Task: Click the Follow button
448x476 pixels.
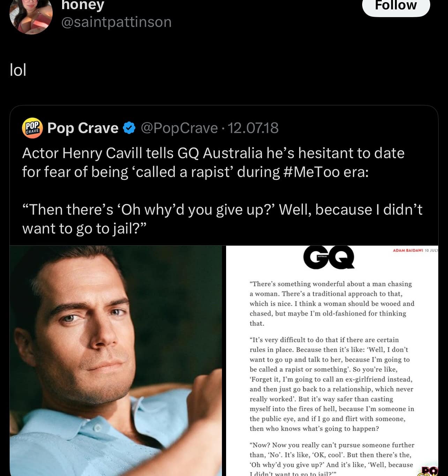Action: (396, 6)
